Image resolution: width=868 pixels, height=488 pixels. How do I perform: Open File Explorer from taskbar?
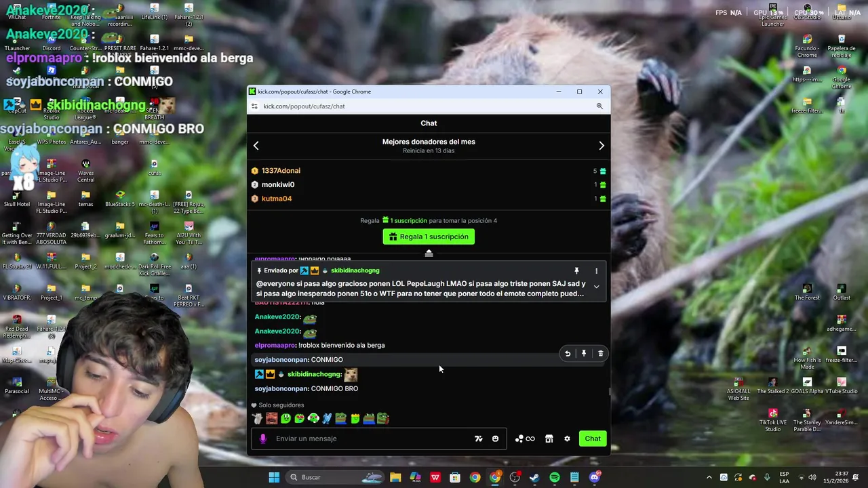pyautogui.click(x=395, y=477)
